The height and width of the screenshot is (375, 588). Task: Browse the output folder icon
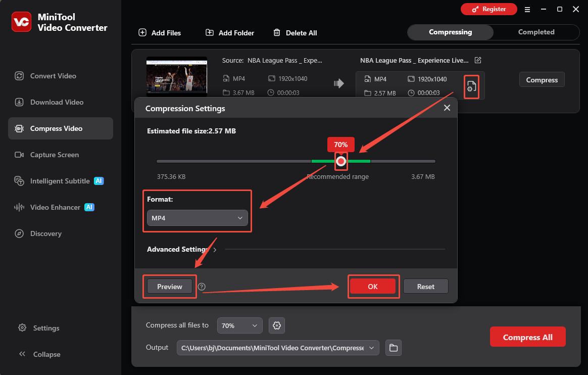point(394,348)
